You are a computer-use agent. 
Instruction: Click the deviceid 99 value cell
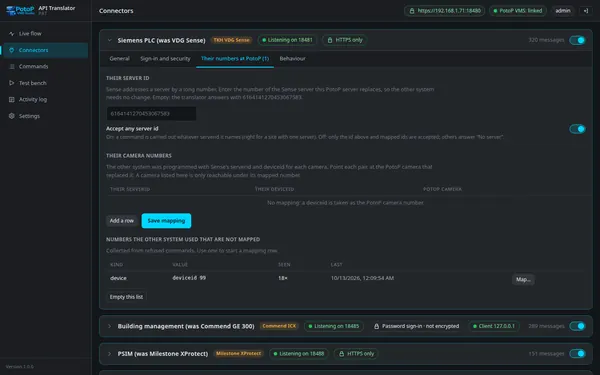(189, 278)
